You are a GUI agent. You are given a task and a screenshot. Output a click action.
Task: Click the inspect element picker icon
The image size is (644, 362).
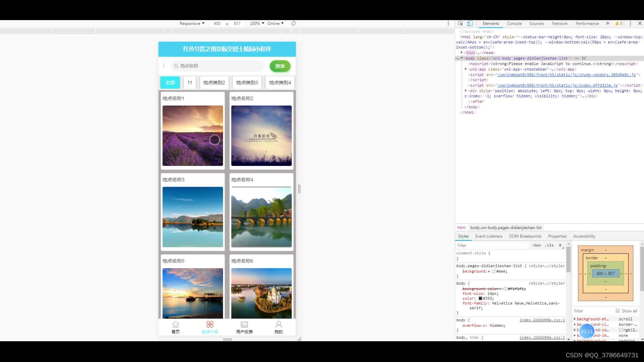pyautogui.click(x=461, y=23)
